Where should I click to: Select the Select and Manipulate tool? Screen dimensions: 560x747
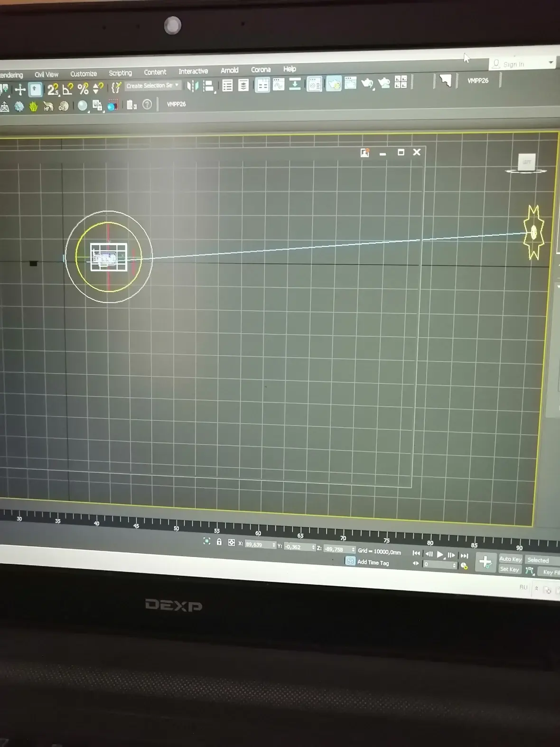tap(20, 89)
